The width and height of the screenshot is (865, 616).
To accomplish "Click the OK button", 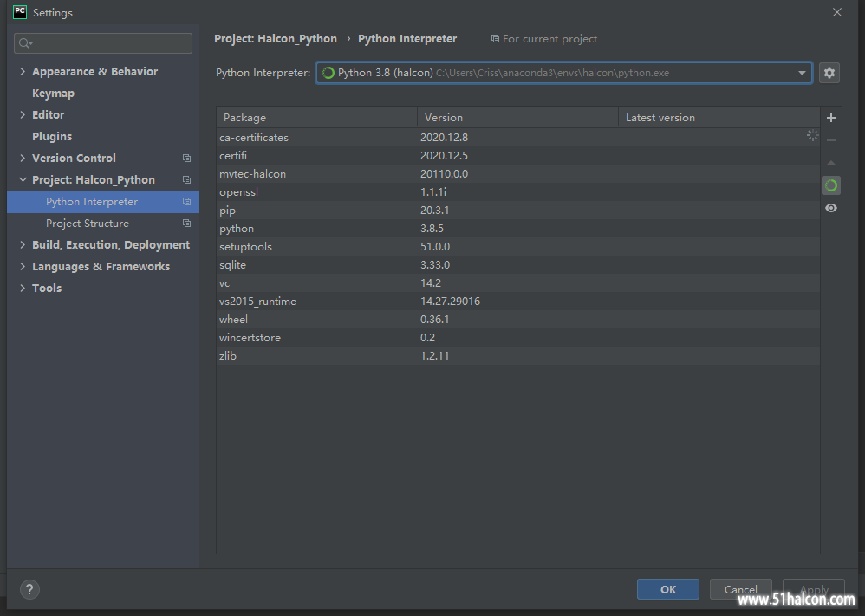I will pyautogui.click(x=668, y=589).
